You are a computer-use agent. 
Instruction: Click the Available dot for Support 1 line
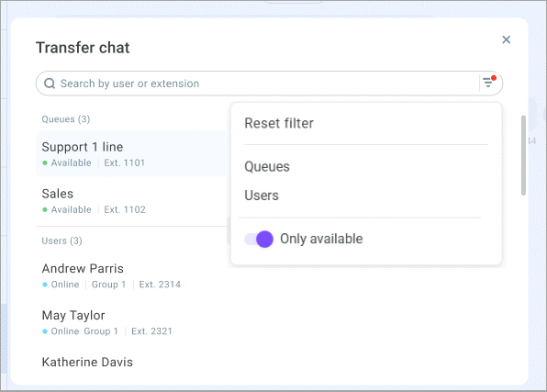click(45, 162)
